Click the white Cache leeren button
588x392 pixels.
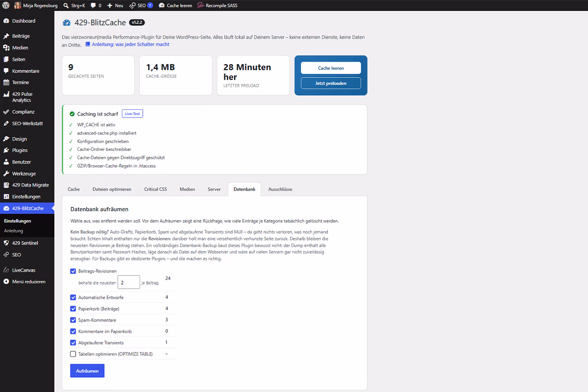point(331,68)
